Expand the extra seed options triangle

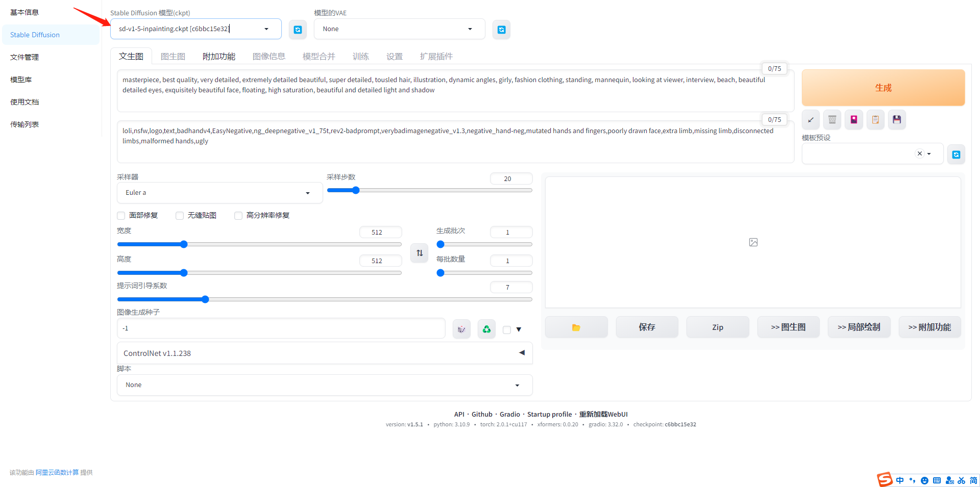[519, 329]
